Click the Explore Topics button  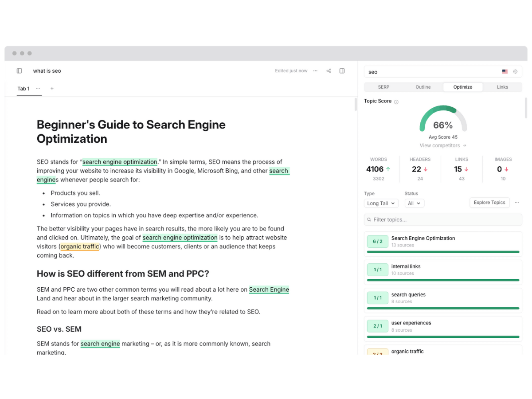point(489,202)
